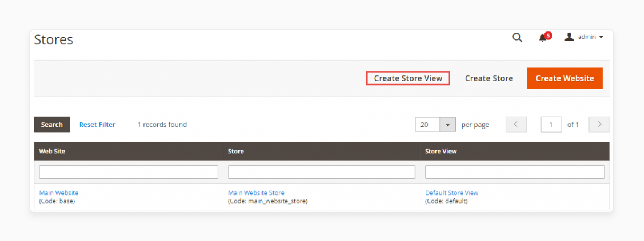Open the Default Store View link
This screenshot has width=644, height=241.
(x=451, y=193)
